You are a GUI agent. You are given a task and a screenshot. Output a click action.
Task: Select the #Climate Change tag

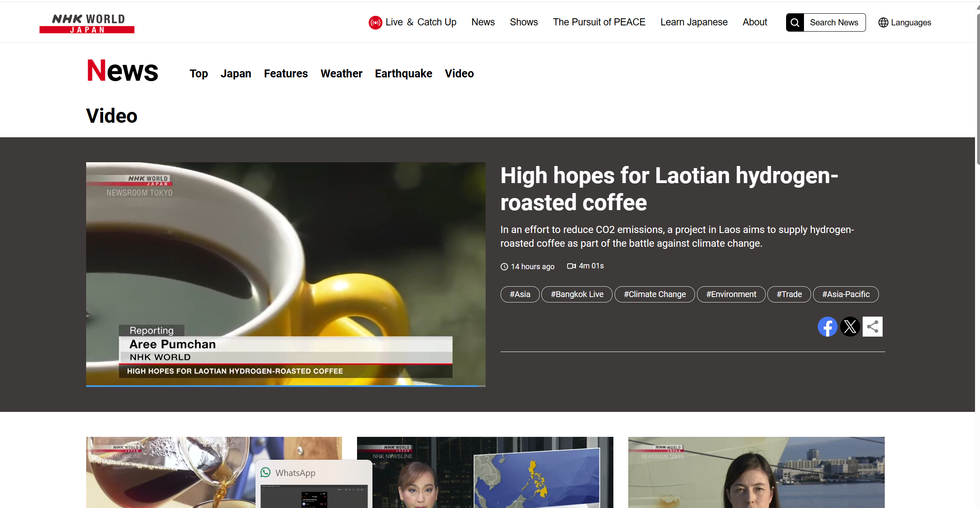(655, 294)
